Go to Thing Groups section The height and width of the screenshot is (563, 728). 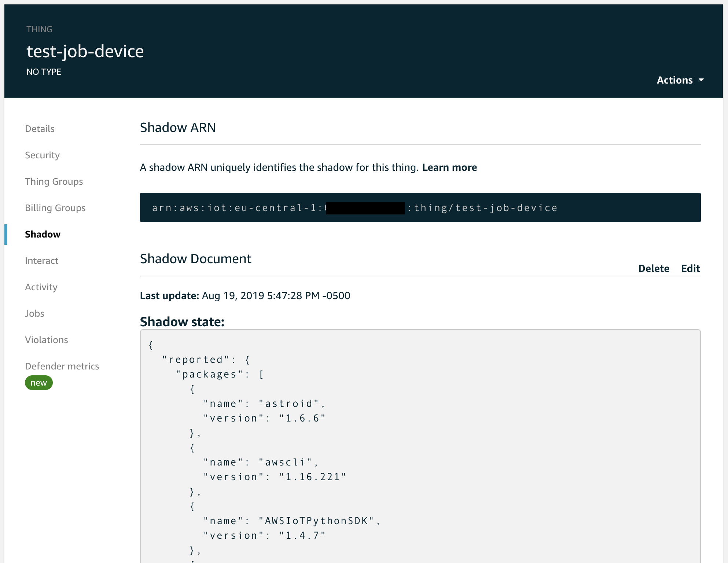click(54, 181)
